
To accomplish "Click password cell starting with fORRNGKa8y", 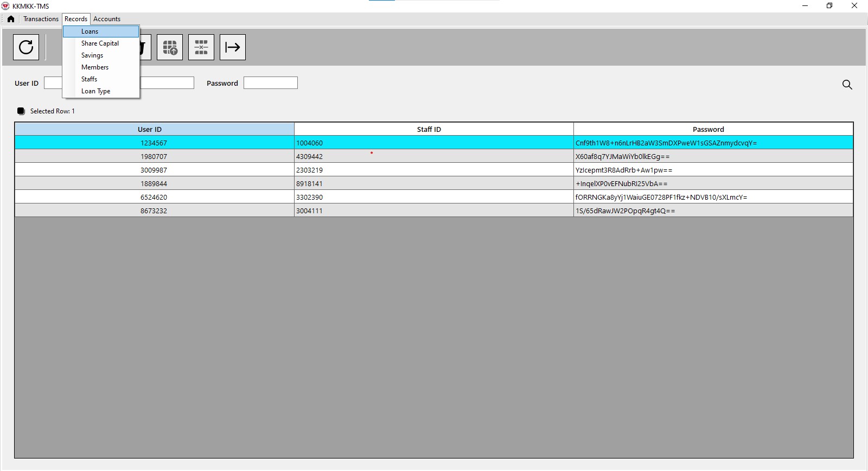I will [713, 197].
